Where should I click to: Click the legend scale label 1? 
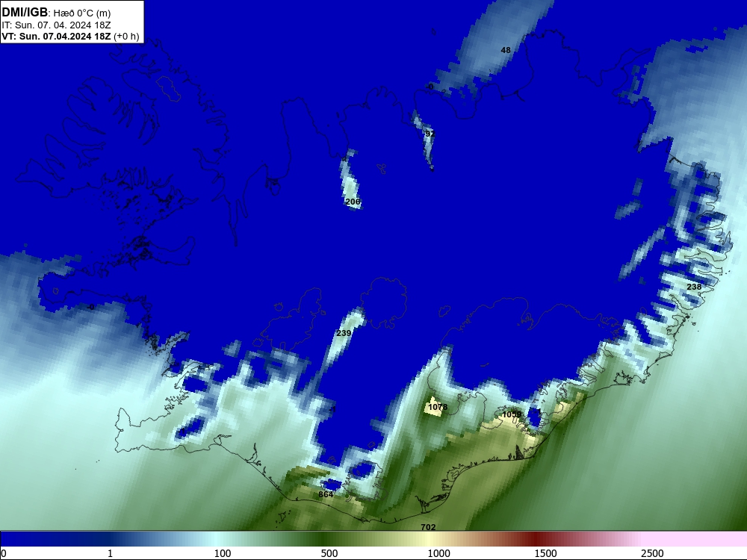click(x=110, y=553)
